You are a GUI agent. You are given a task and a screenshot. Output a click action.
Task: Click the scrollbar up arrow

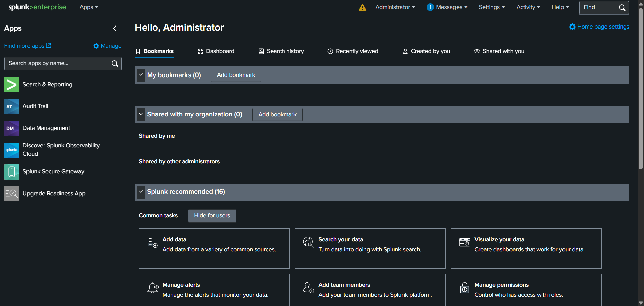[x=641, y=4]
